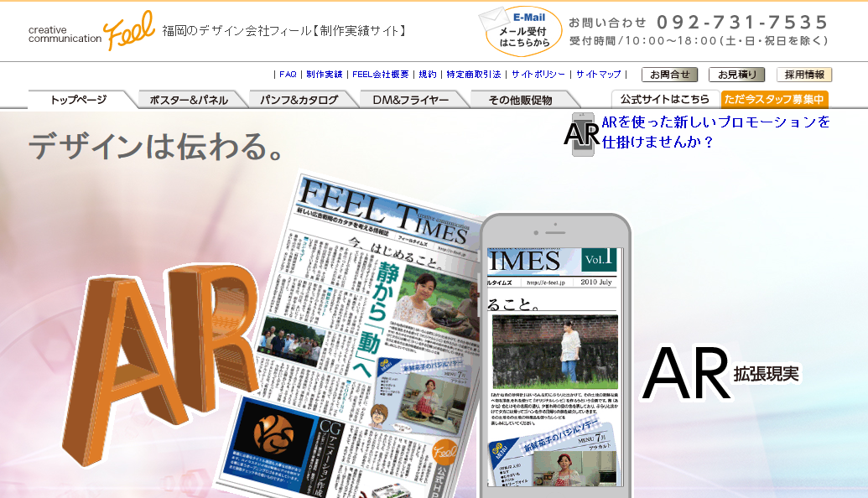The width and height of the screenshot is (868, 498).
Task: Click the orange ただ今スタッフ募集中 banner
Action: (x=774, y=99)
